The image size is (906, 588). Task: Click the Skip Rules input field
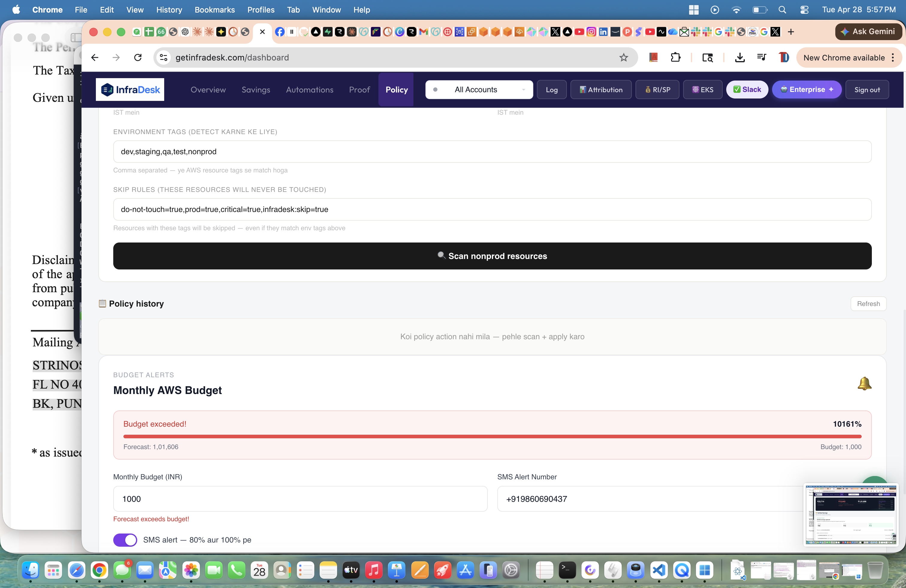[492, 209]
